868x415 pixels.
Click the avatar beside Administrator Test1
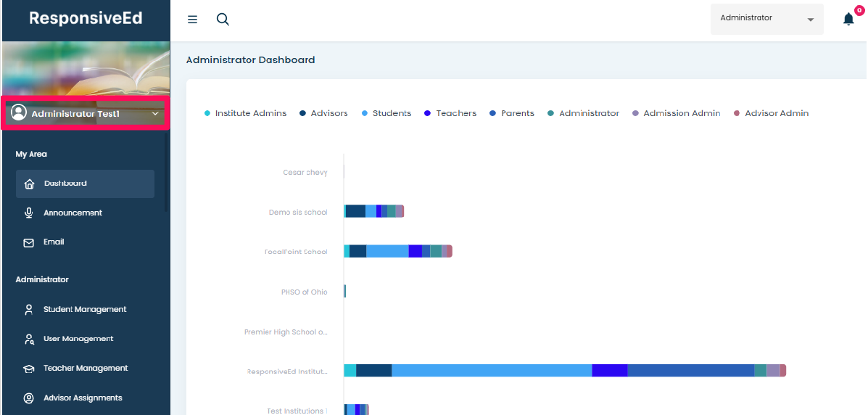click(x=19, y=113)
